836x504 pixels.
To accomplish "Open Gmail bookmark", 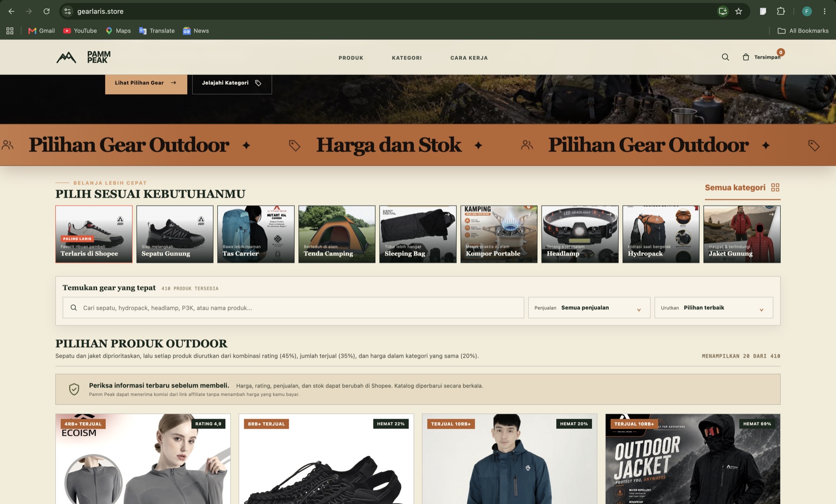I will tap(41, 31).
